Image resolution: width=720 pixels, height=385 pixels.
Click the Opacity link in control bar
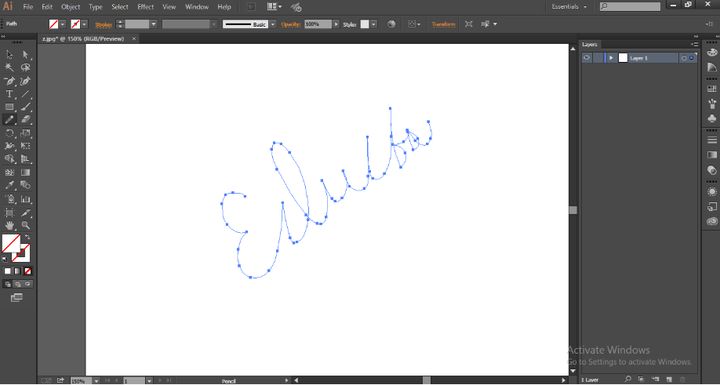(290, 24)
